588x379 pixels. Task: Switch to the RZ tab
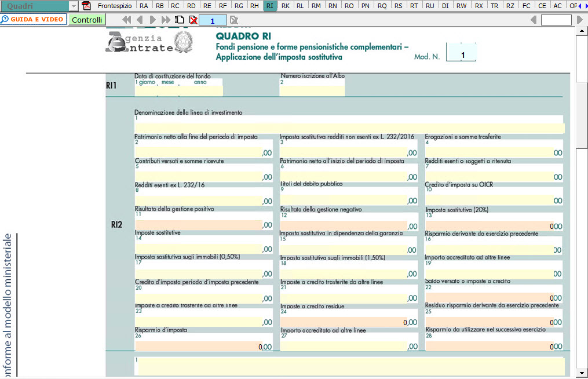point(510,6)
